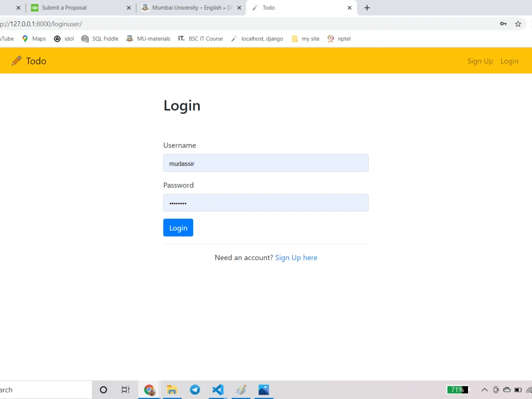
Task: Open File Explorer from taskbar
Action: (172, 390)
